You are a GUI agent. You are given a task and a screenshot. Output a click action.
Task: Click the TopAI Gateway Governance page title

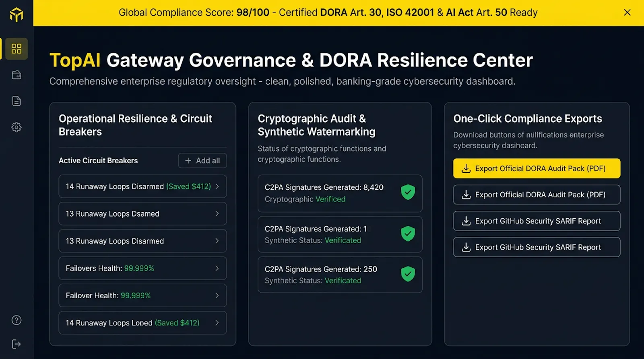click(291, 60)
